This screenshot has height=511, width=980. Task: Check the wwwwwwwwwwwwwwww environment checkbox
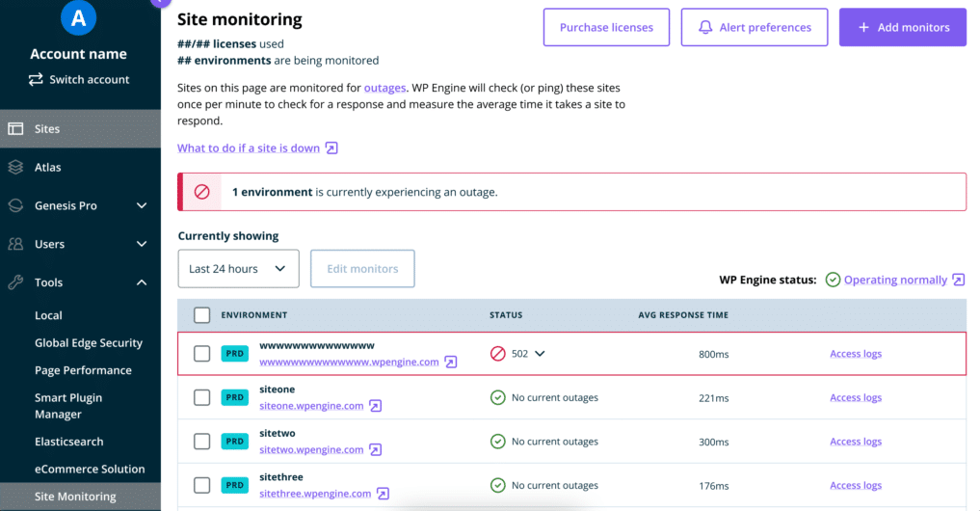point(201,354)
